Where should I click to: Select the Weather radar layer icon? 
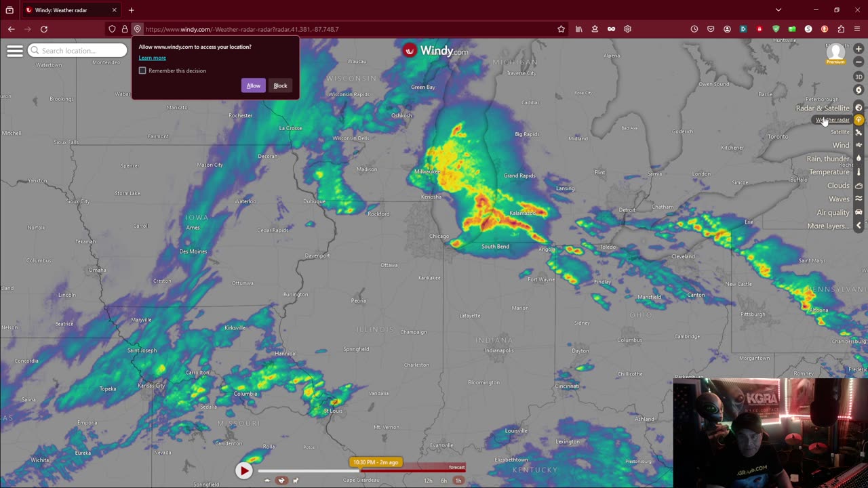(859, 120)
